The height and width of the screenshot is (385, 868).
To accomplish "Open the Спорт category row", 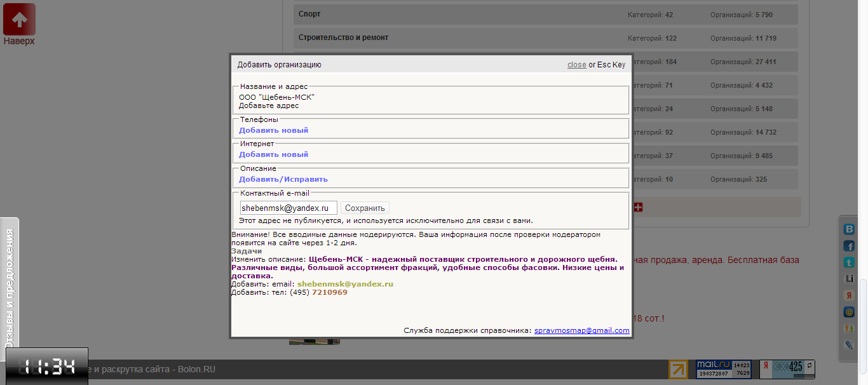I will click(545, 14).
